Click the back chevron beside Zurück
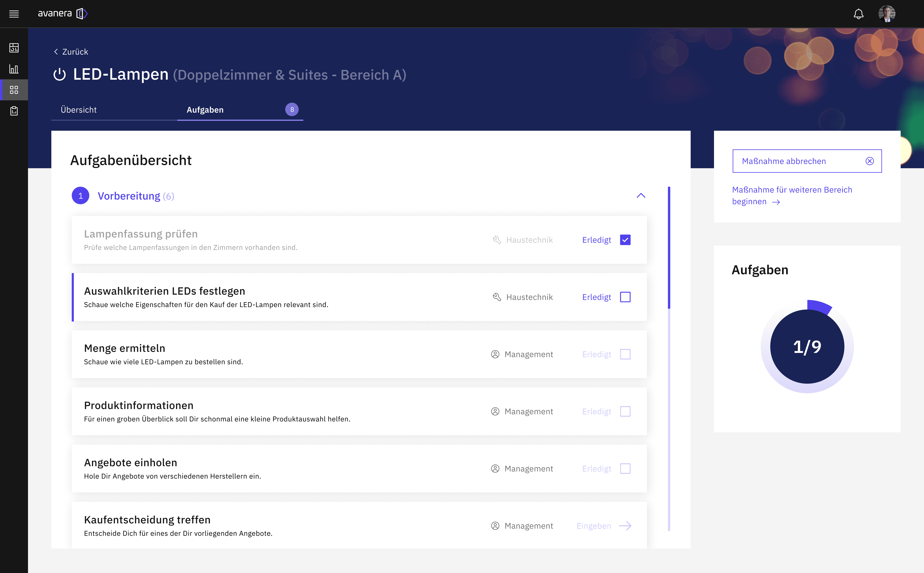 point(56,52)
